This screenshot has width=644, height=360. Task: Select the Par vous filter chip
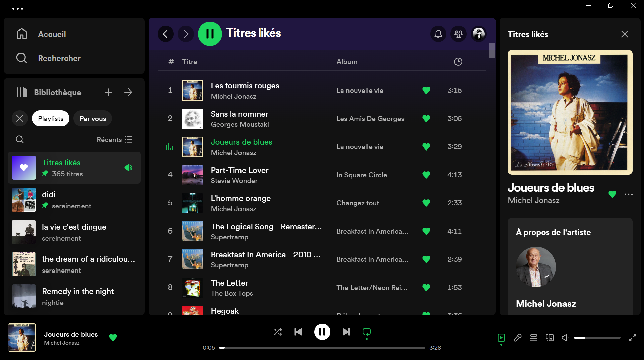[93, 118]
